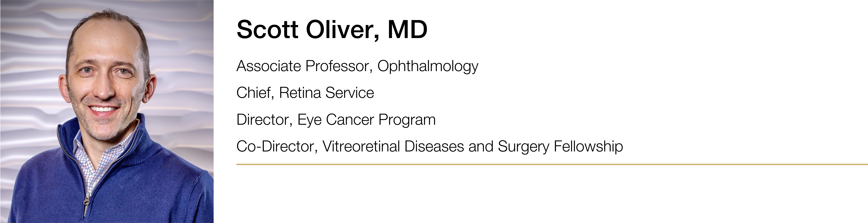Click the words "Eye Cancer Program"

tap(366, 120)
